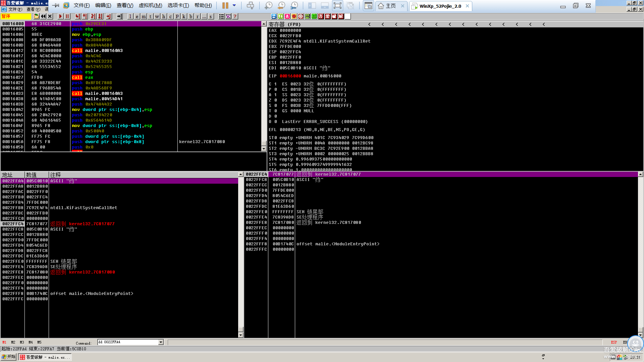Click the blue arrows plugin icon

[274, 16]
